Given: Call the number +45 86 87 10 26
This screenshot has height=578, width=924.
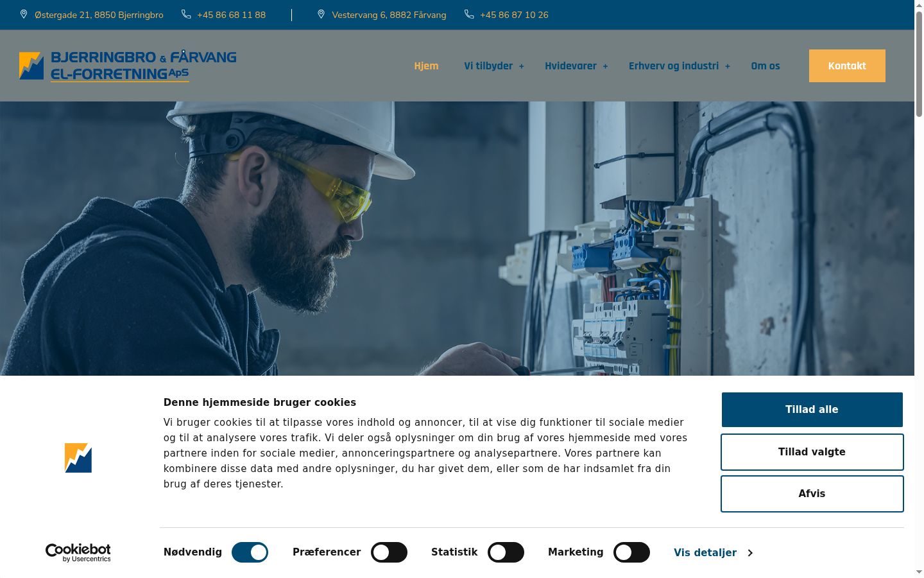Looking at the screenshot, I should [x=514, y=15].
